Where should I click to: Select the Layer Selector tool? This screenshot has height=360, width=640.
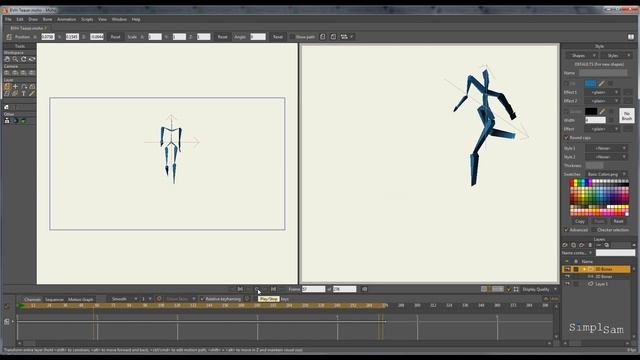16,93
